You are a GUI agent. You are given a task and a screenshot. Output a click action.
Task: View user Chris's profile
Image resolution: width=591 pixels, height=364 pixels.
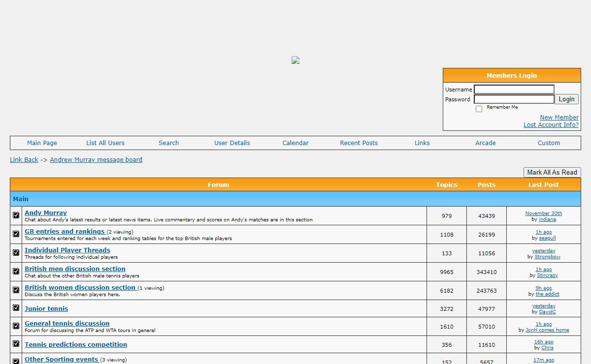[x=548, y=347]
